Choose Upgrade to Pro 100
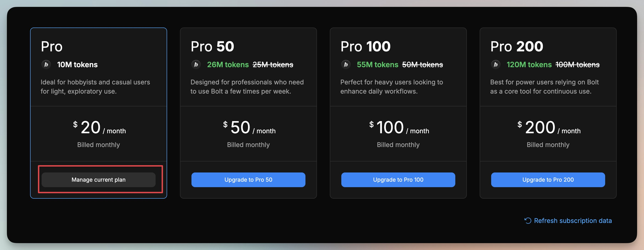The image size is (644, 250). coord(398,180)
